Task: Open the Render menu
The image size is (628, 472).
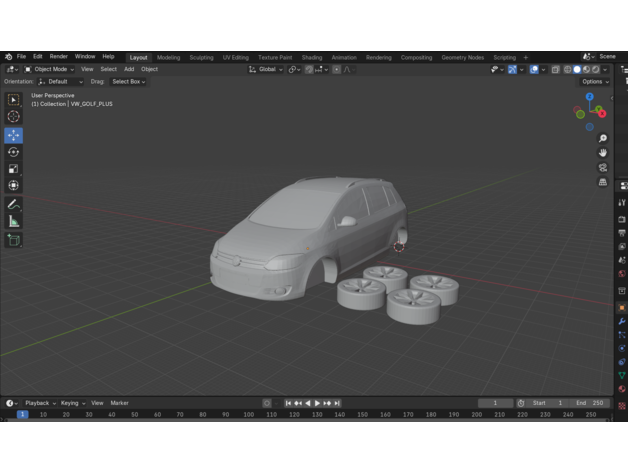Action: pyautogui.click(x=59, y=57)
